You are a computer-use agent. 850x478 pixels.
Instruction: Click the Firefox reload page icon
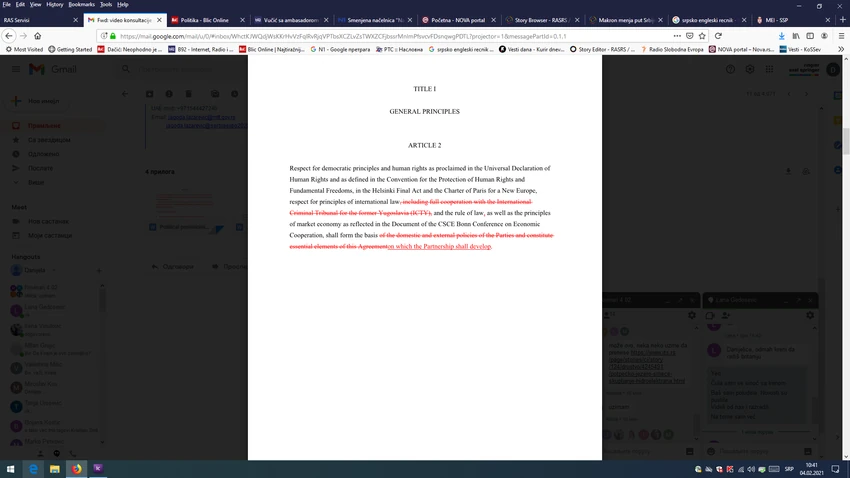point(718,36)
